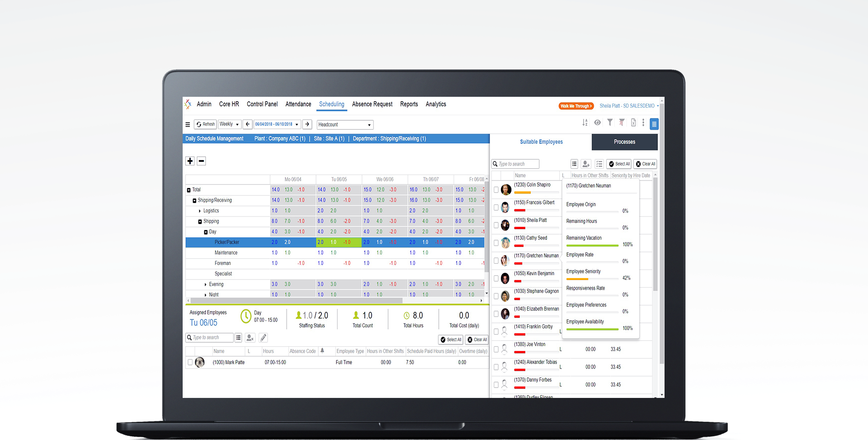868x440 pixels.
Task: Expand all schedule rows with plus button
Action: tap(190, 161)
